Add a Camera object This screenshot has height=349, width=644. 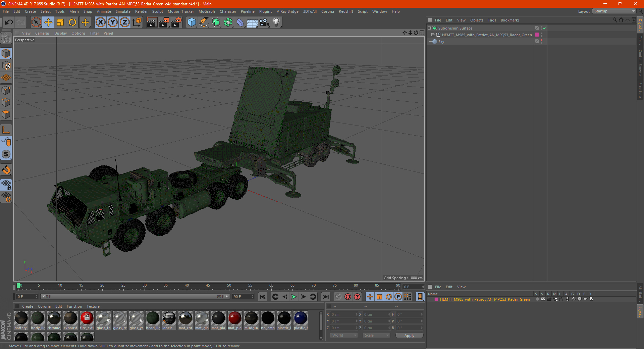264,22
